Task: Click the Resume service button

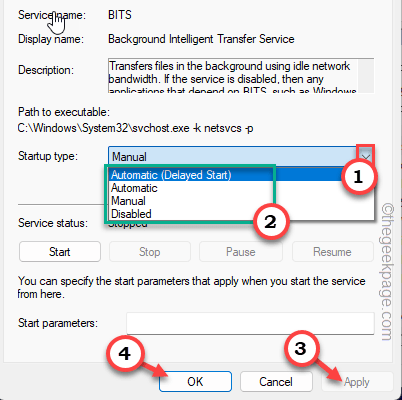Action: (332, 252)
